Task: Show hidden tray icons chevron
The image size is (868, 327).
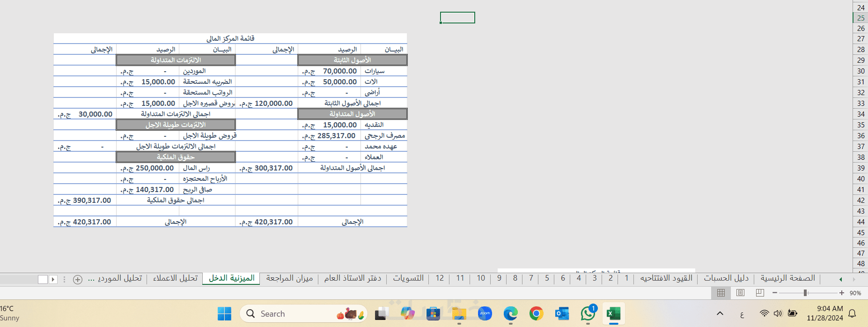Action: [720, 313]
